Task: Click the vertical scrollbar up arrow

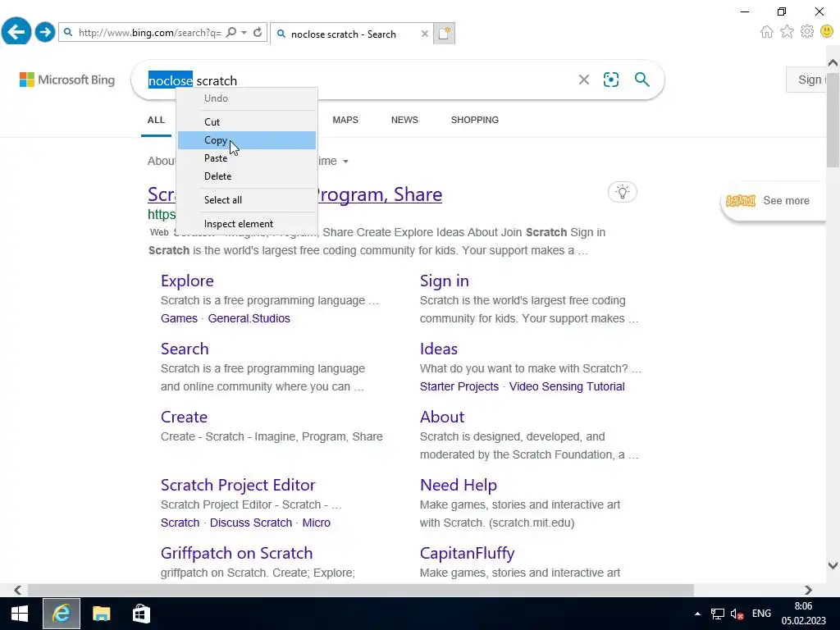Action: point(833,63)
